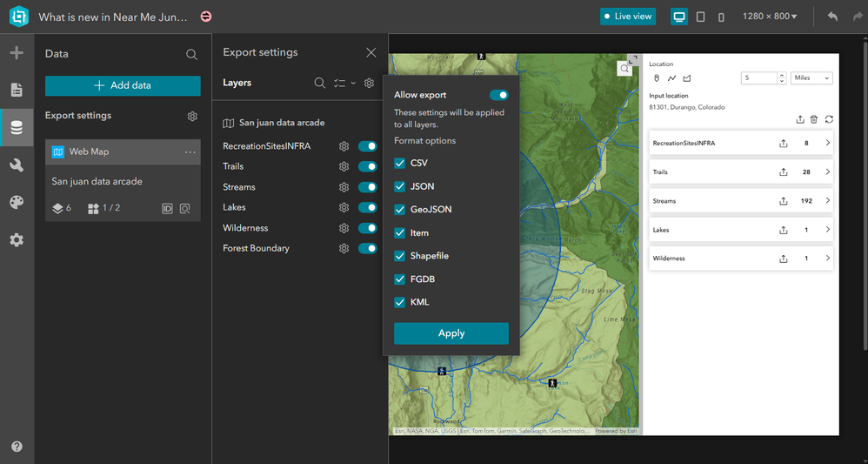Screen dimensions: 868x464
Task: Refresh Near Me results
Action: point(829,119)
